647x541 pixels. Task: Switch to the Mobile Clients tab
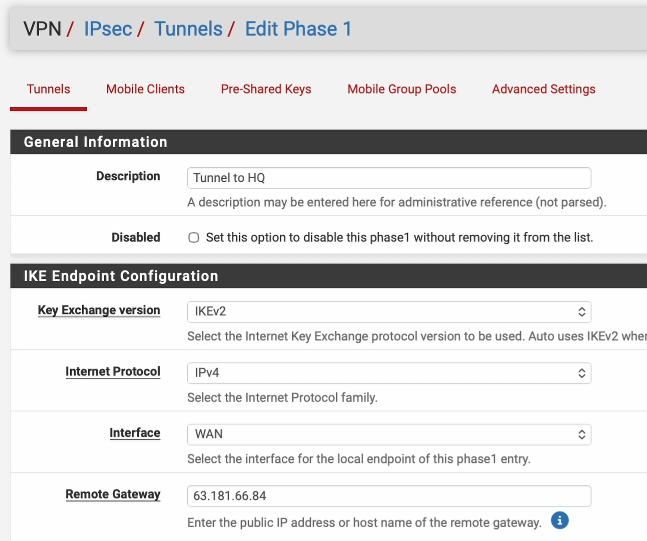145,89
